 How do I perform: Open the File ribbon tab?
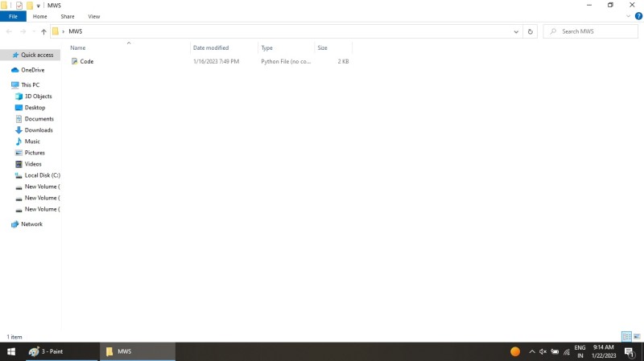[x=13, y=16]
